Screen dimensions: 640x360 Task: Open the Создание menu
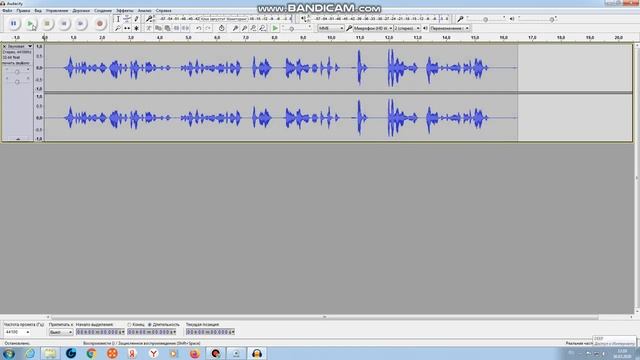tap(103, 11)
